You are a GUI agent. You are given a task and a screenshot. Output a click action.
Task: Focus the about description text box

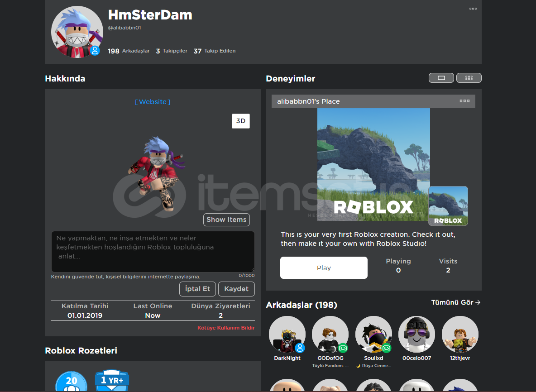pyautogui.click(x=153, y=252)
